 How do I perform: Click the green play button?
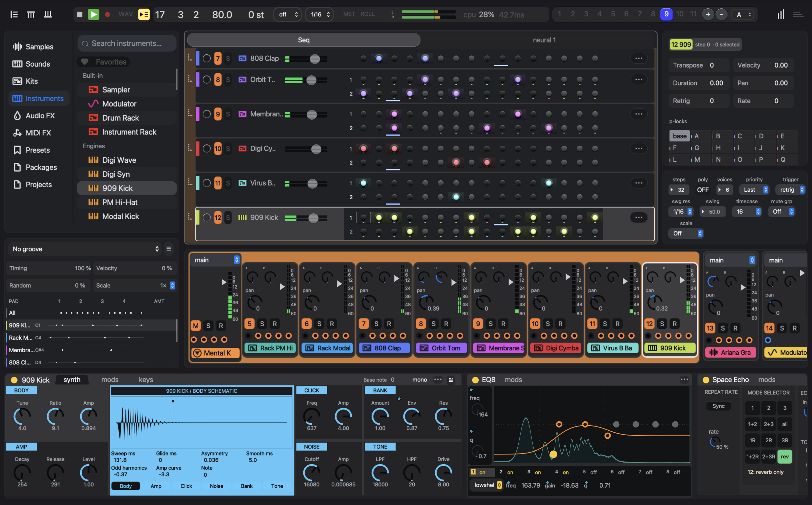94,14
